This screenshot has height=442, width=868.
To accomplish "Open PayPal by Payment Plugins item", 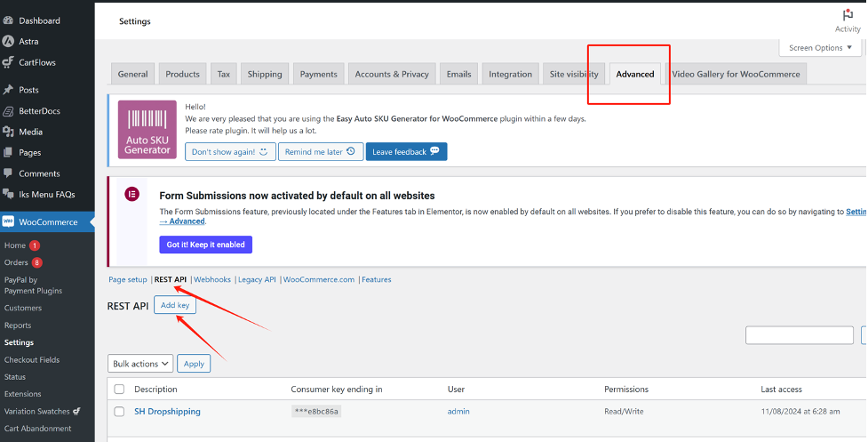I will (33, 285).
